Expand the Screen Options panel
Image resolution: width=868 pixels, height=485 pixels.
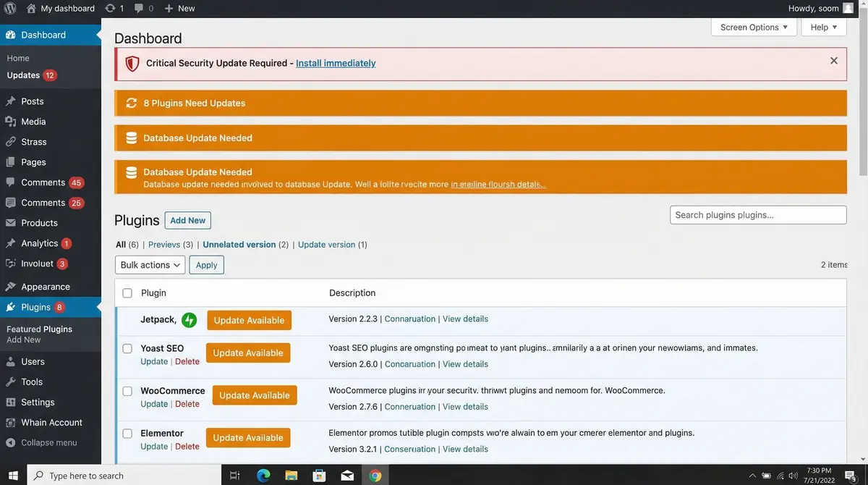[x=754, y=27]
